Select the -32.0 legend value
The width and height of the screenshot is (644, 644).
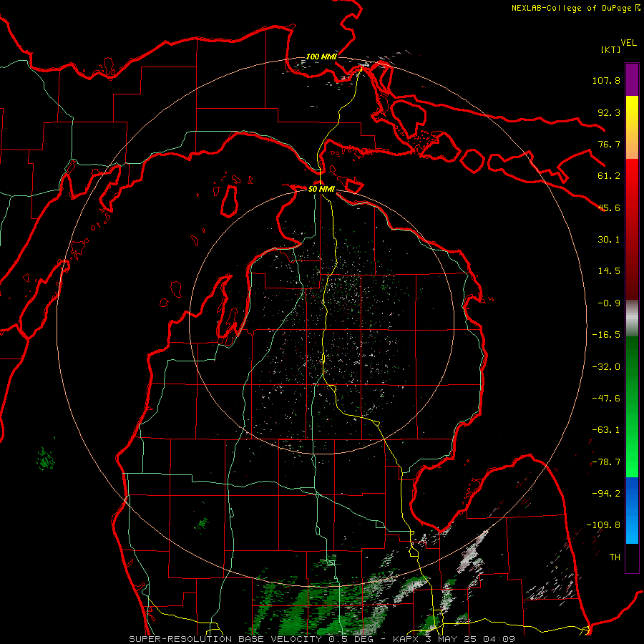point(606,367)
